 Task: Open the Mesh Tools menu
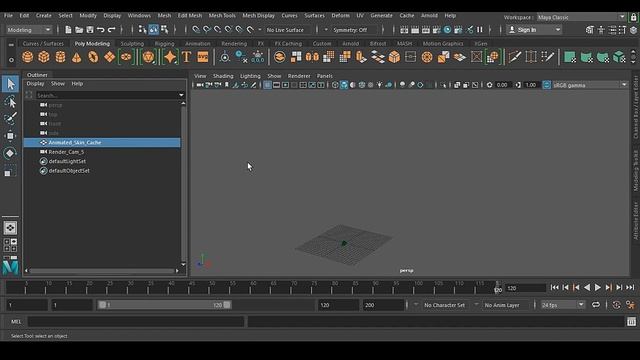(x=222, y=16)
